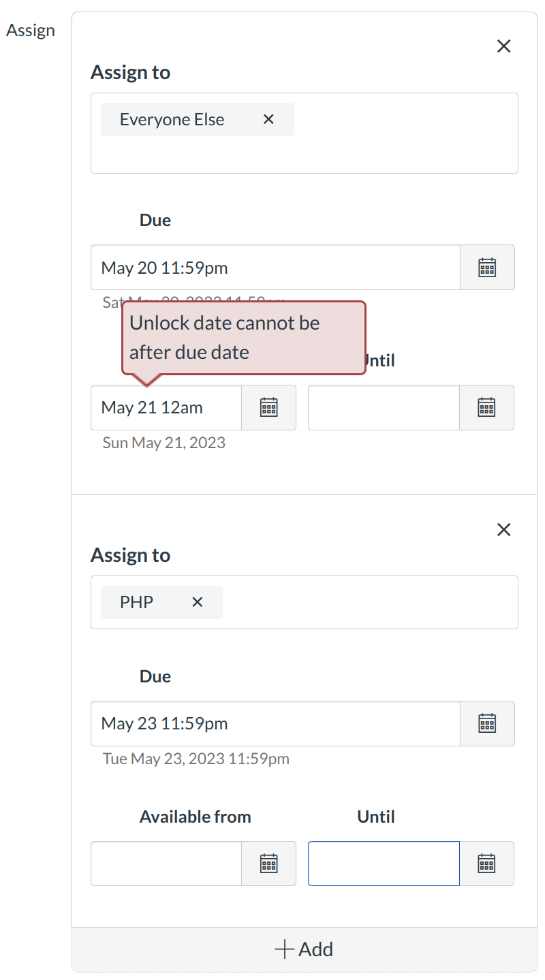Close the Everyone Else assignment card
Viewport: 545px width, 980px height.
[503, 46]
